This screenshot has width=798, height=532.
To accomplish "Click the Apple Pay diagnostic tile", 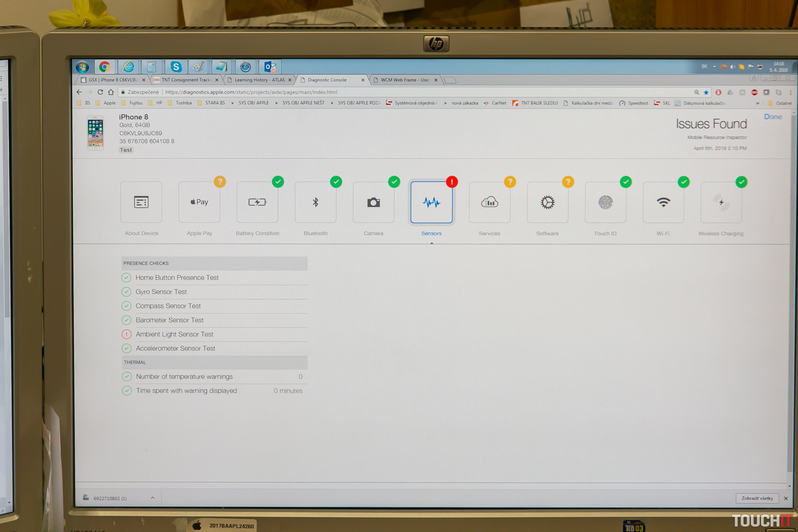I will 199,202.
